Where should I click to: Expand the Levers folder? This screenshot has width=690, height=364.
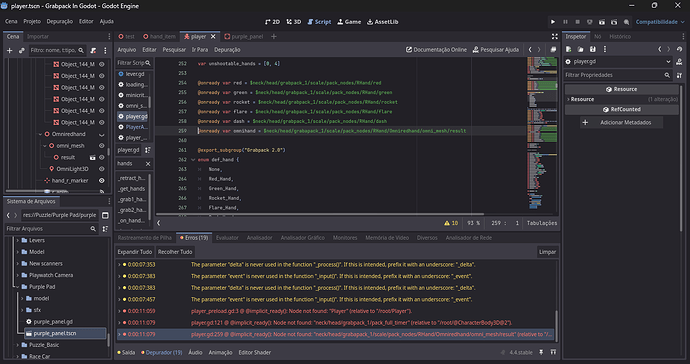click(x=18, y=240)
